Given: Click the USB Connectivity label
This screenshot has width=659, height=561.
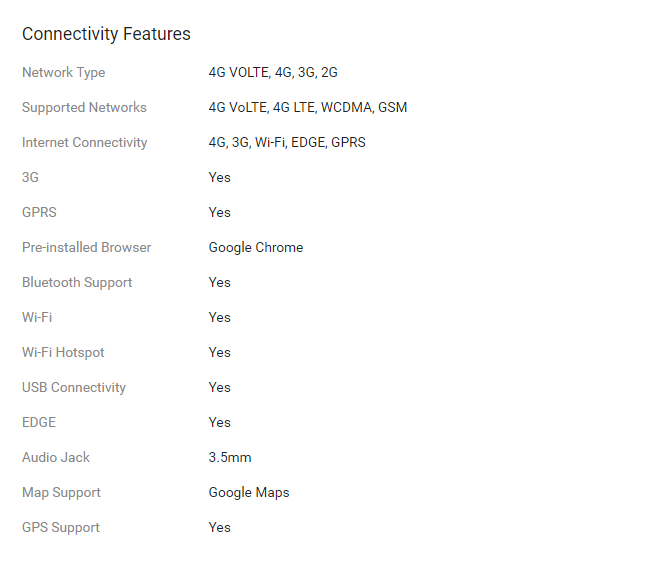Looking at the screenshot, I should point(74,388).
